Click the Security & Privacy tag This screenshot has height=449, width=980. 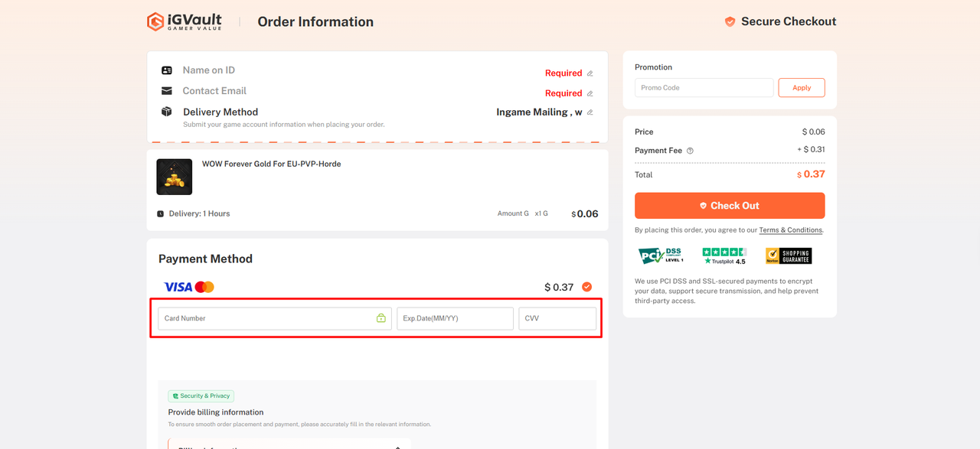pyautogui.click(x=201, y=396)
